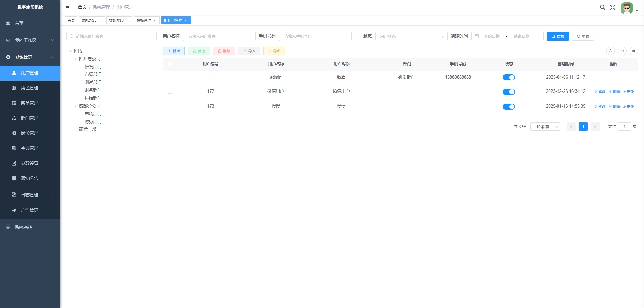Click 修改 link for user 172
Image resolution: width=644 pixels, height=308 pixels.
(x=600, y=91)
